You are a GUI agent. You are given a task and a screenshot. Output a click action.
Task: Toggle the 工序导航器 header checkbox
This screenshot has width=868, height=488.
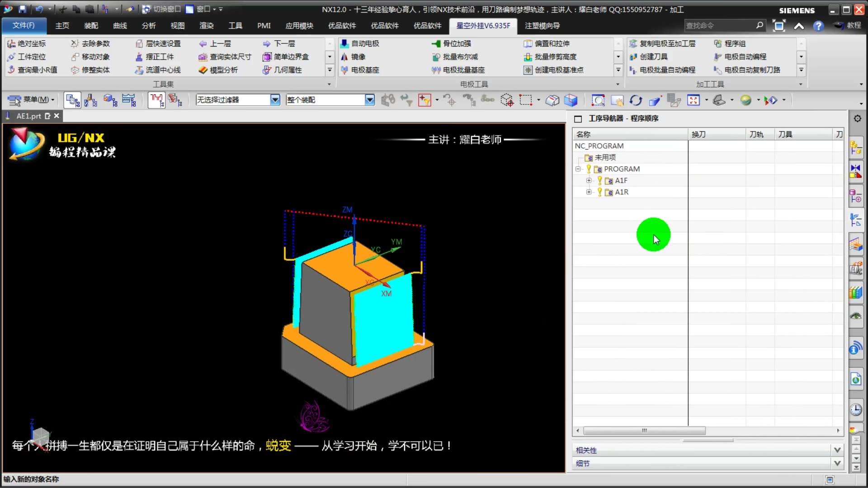578,119
